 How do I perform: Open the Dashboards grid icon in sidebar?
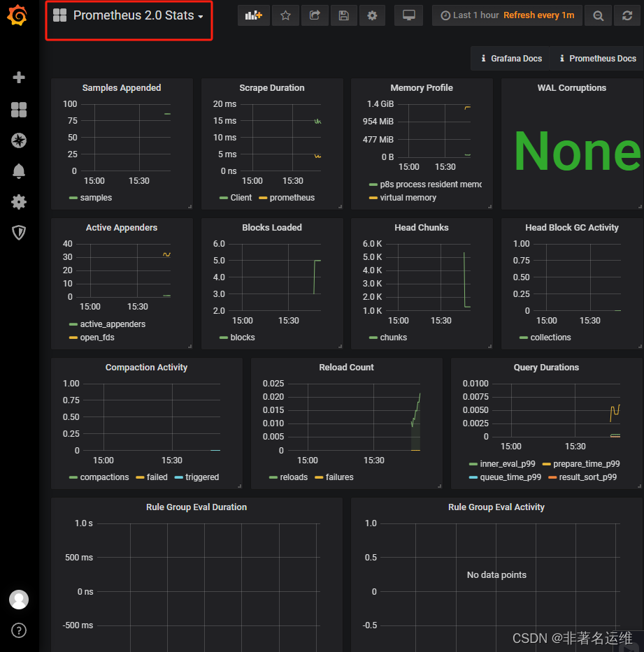point(19,110)
